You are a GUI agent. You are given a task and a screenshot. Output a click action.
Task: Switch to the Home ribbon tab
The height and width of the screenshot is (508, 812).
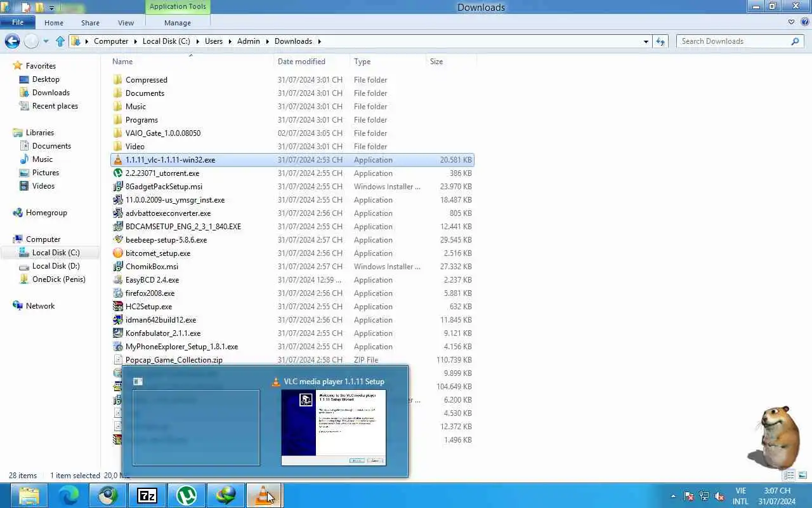pos(54,23)
